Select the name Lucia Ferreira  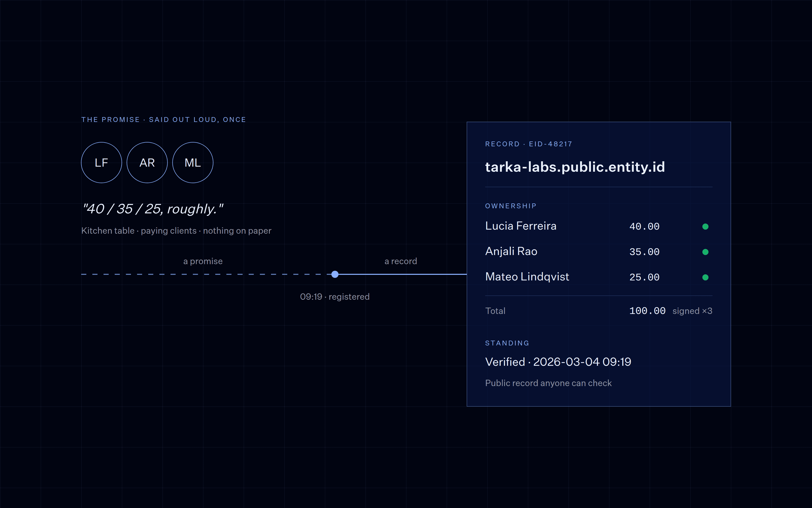pyautogui.click(x=521, y=226)
